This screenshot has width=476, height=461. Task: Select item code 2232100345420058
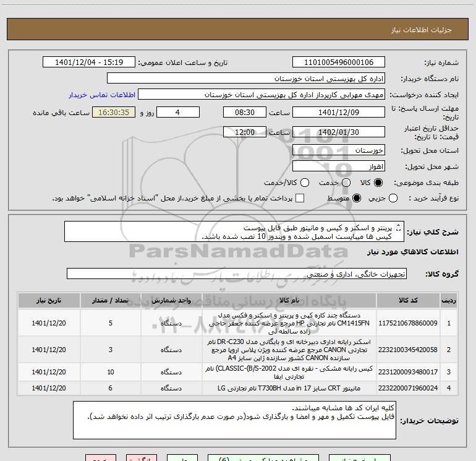tap(408, 350)
